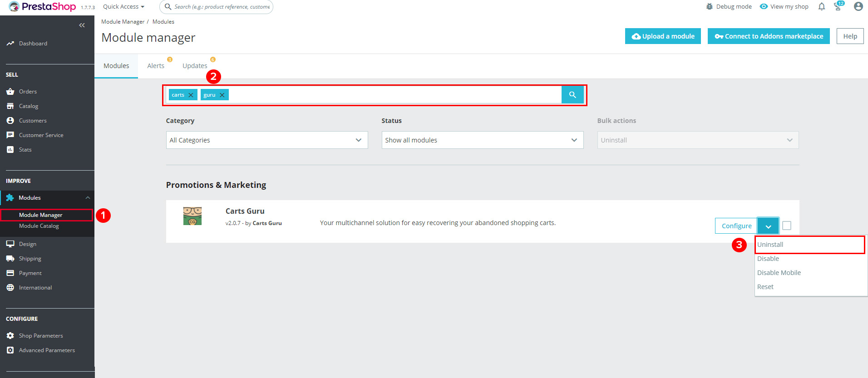The image size is (868, 378).
Task: Click the Catalog store icon
Action: coord(10,106)
